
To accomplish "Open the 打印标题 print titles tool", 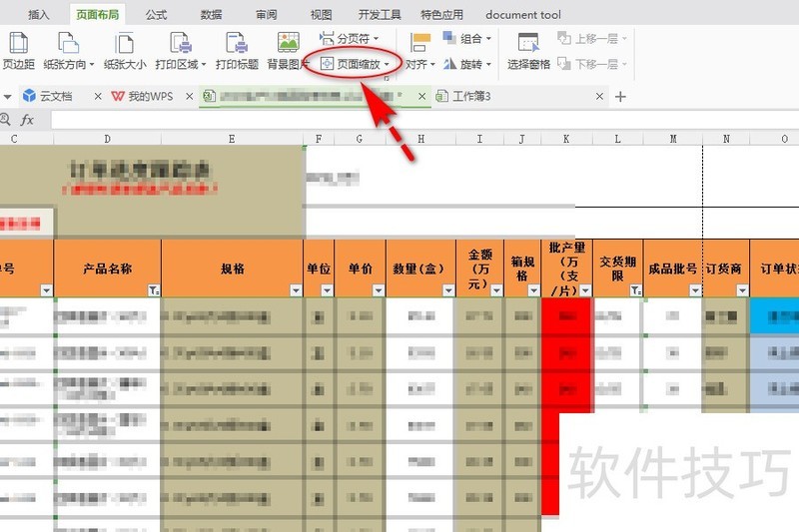I will [x=237, y=50].
